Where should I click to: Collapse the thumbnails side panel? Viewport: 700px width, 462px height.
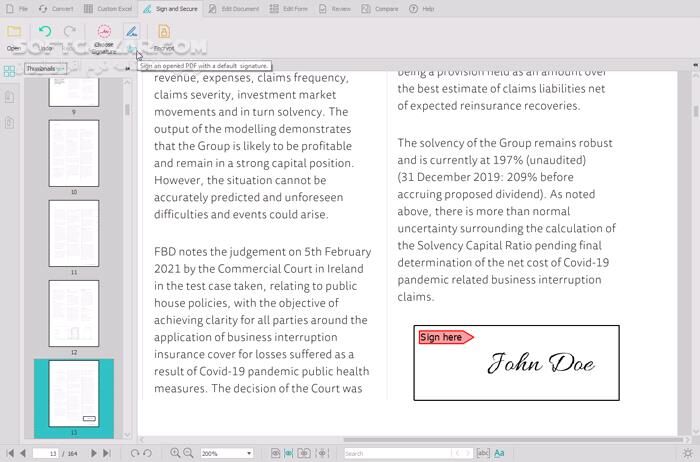[x=127, y=69]
